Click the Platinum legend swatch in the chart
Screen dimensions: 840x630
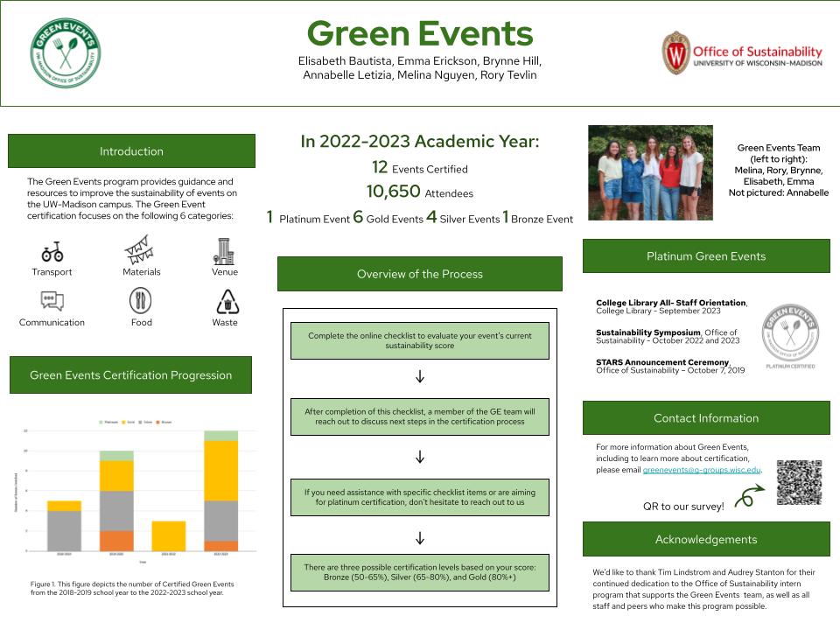[x=101, y=422]
